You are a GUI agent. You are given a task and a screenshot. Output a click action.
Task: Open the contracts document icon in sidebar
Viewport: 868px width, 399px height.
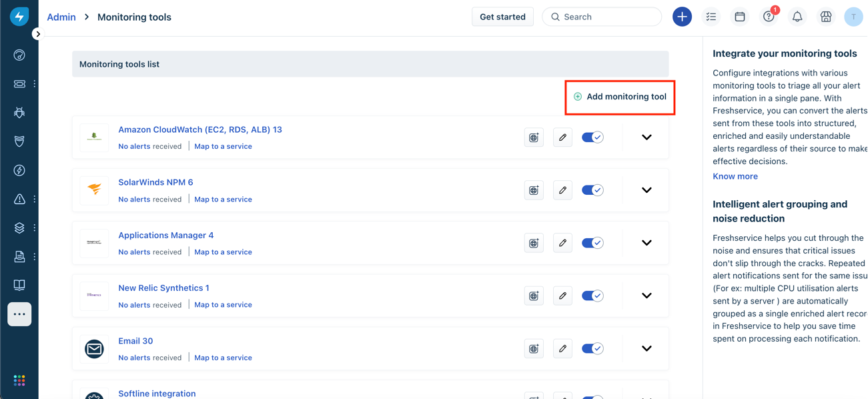tap(19, 256)
